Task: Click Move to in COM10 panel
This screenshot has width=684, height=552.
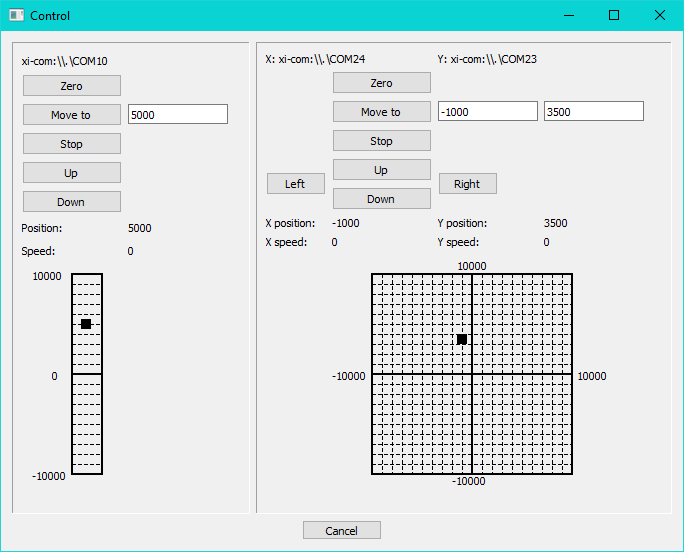Action: pyautogui.click(x=71, y=115)
